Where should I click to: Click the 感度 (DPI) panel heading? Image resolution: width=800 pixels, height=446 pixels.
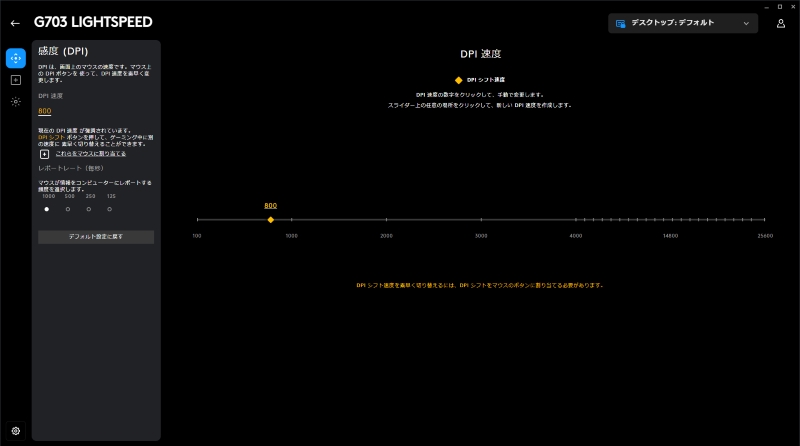coord(63,51)
